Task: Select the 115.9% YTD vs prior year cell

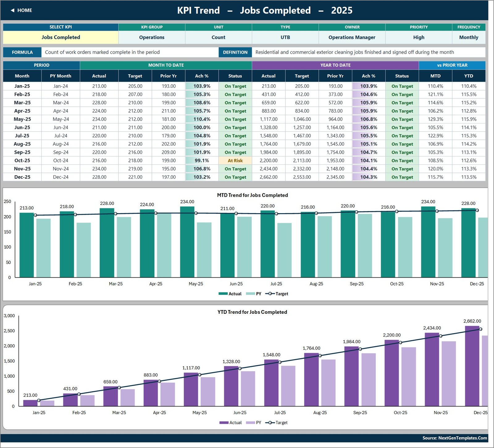Action: coord(469,119)
